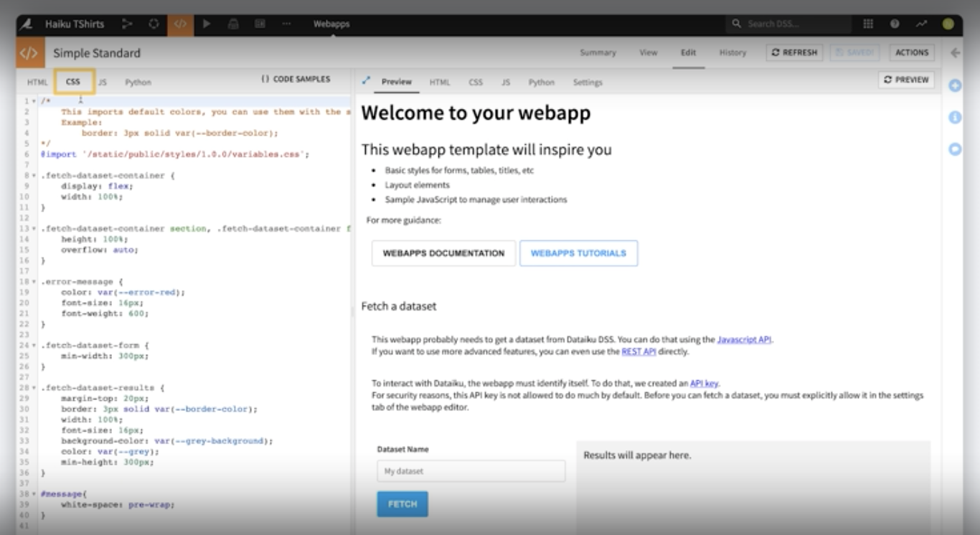
Task: Click the lock icon in top bar
Action: tap(233, 24)
